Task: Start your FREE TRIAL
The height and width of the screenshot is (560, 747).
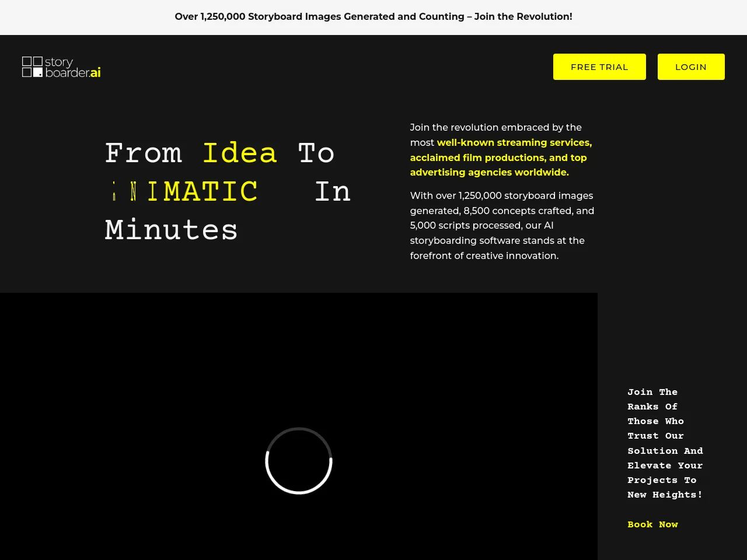Action: (x=599, y=67)
